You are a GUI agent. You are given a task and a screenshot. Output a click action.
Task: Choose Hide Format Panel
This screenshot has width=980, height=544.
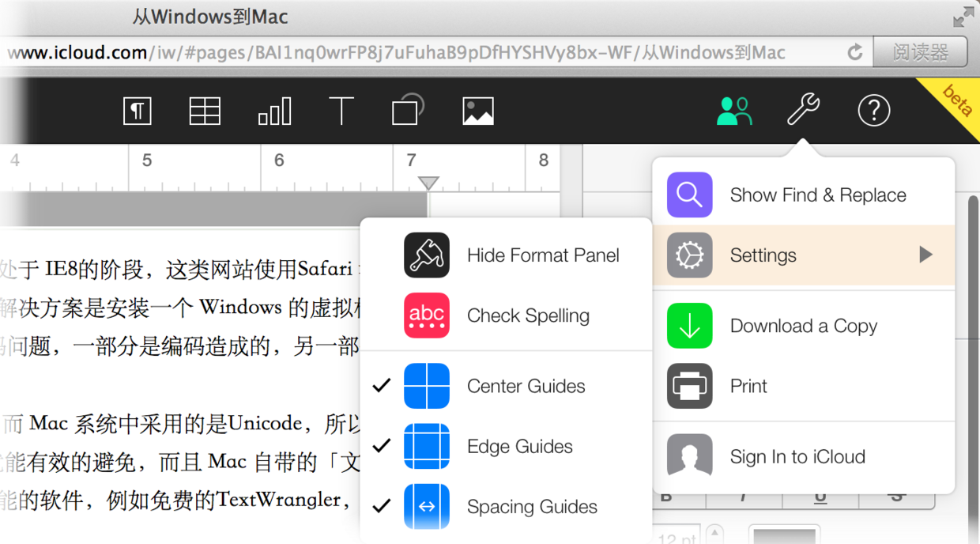point(506,255)
